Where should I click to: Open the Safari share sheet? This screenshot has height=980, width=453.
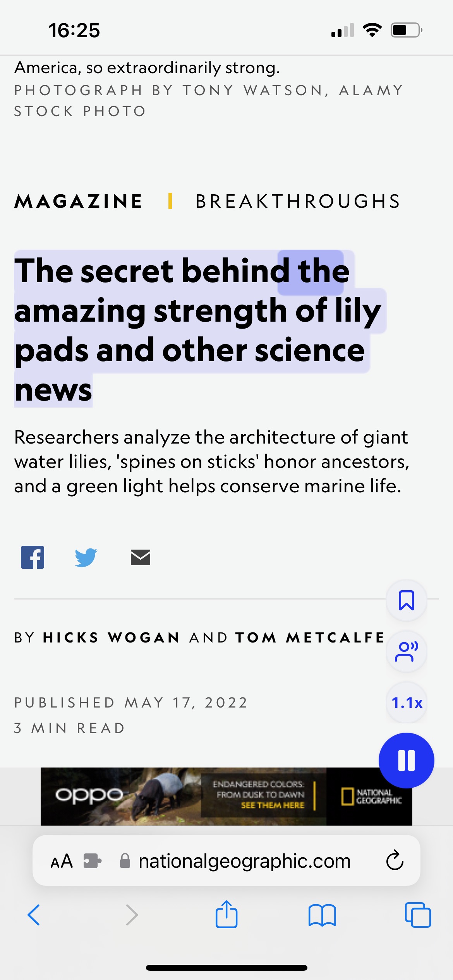pos(226,914)
